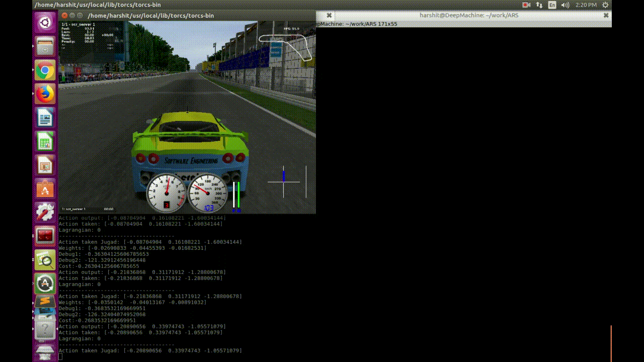Launch Google Chrome from the dock
Image resolution: width=644 pixels, height=362 pixels.
click(45, 71)
